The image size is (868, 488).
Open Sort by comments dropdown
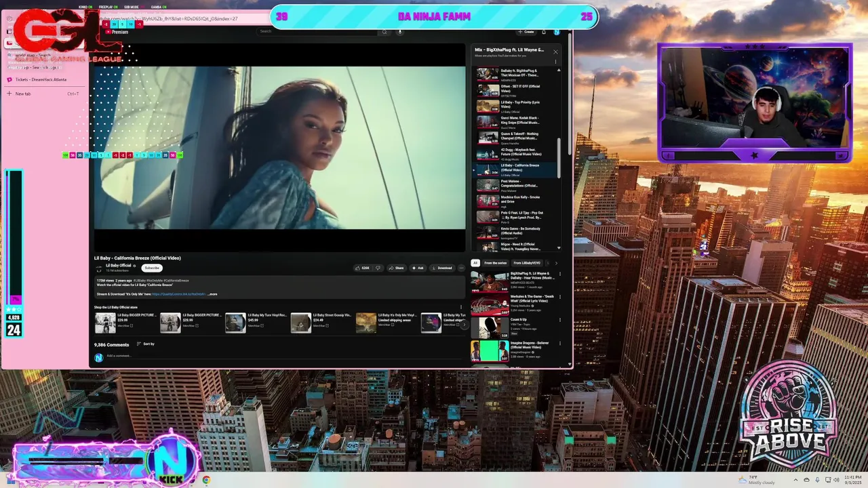tap(146, 344)
